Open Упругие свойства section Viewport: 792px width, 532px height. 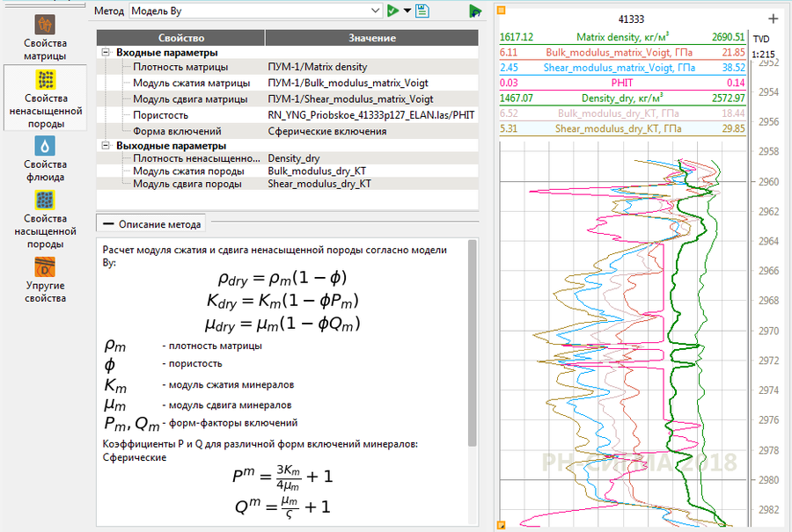[x=45, y=278]
